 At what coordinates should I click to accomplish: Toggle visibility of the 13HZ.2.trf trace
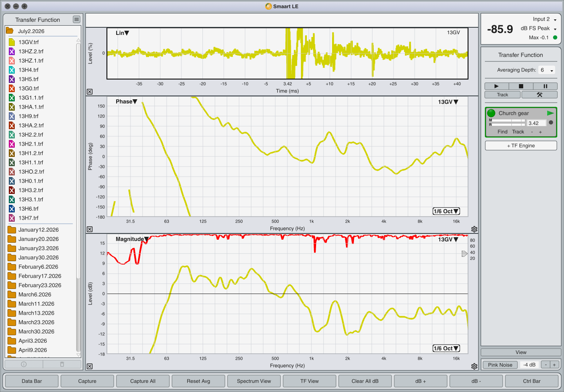point(12,51)
